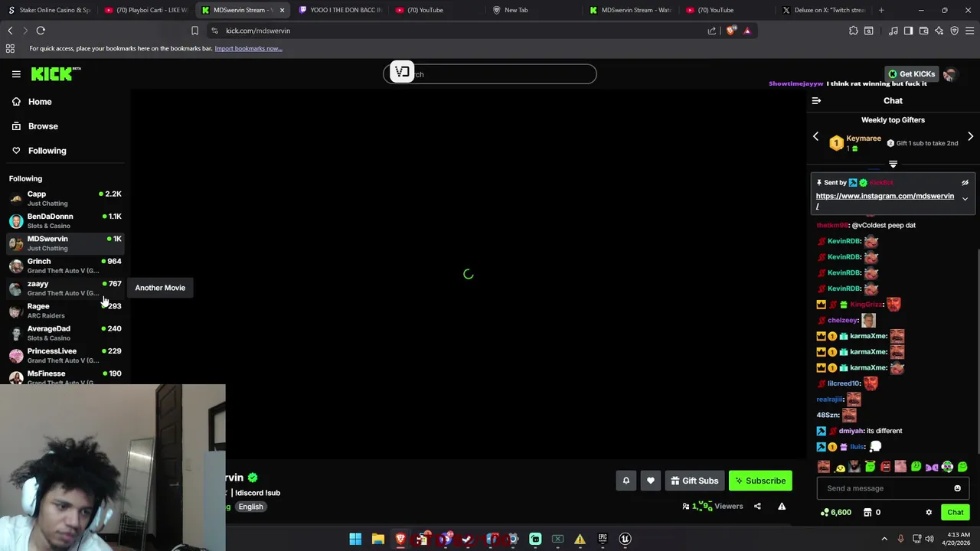Open Brave main menu icon

click(970, 31)
